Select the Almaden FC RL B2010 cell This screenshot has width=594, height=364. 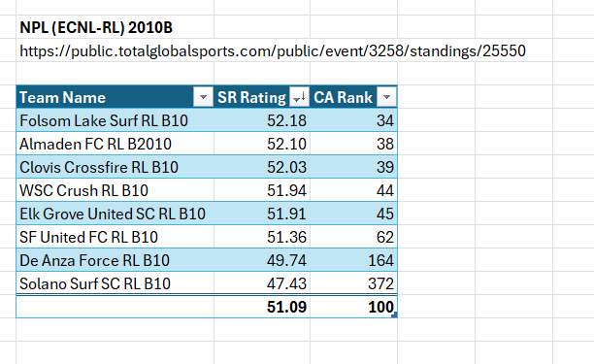(x=115, y=144)
